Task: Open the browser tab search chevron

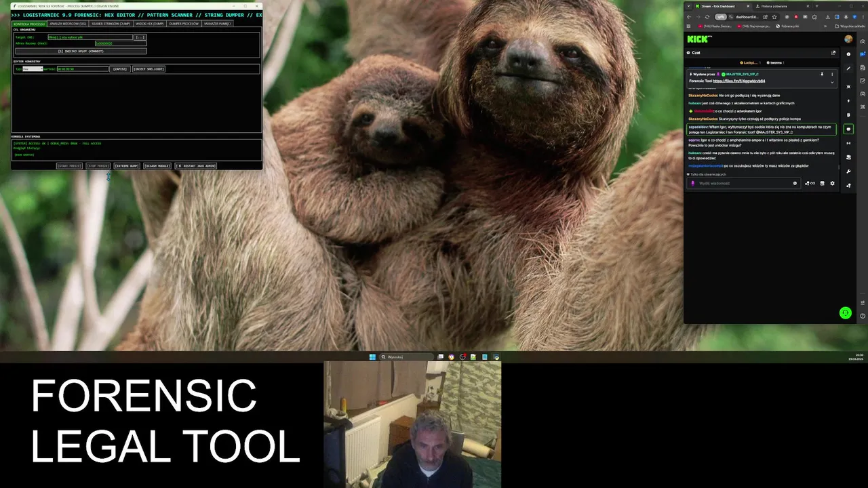Action: click(688, 6)
